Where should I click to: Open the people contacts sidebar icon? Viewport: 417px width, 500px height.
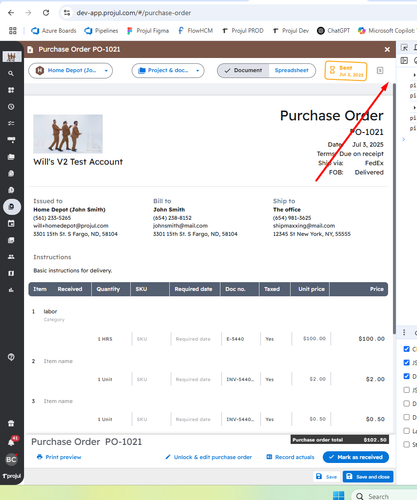pos(11,257)
